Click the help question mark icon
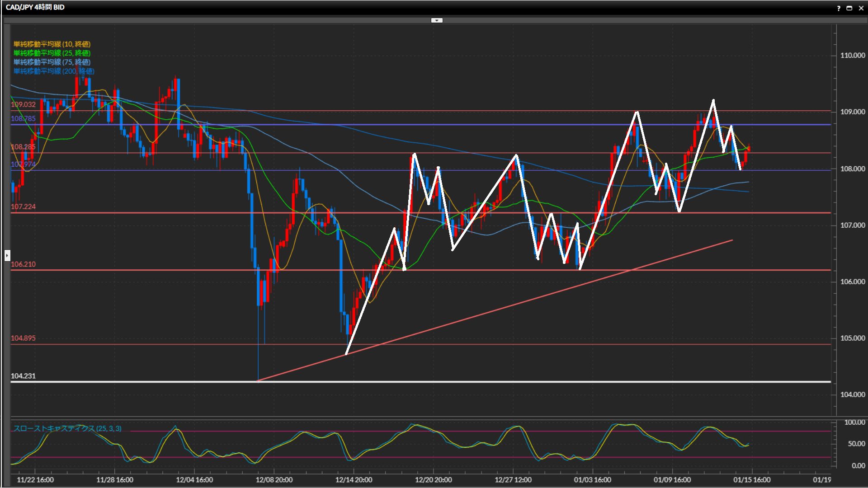This screenshot has width=868, height=488. pos(839,8)
